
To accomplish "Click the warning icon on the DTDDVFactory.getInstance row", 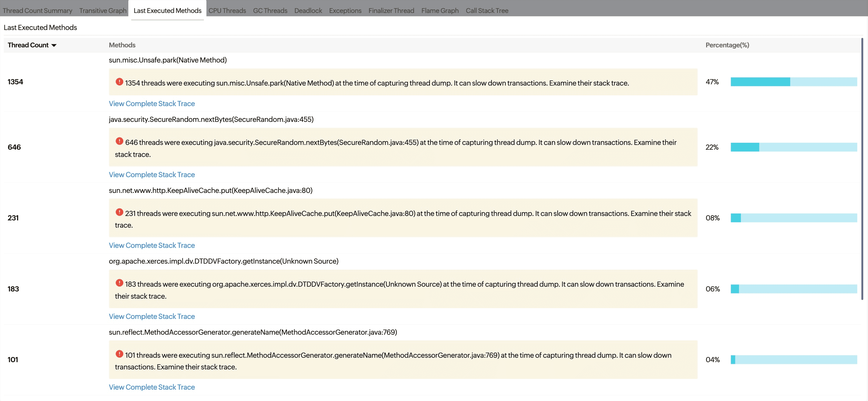I will tap(119, 283).
